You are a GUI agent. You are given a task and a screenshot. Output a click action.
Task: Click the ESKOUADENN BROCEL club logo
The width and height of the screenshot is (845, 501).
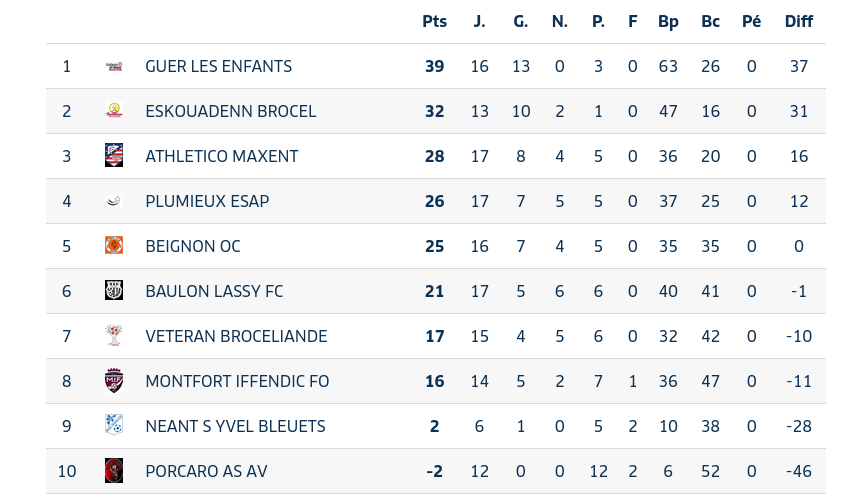click(x=114, y=111)
